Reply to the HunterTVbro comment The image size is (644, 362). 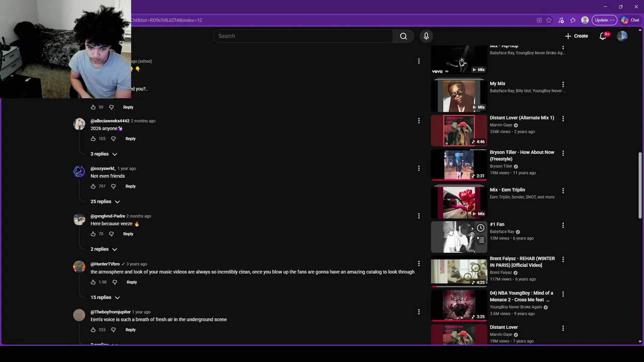pyautogui.click(x=132, y=282)
